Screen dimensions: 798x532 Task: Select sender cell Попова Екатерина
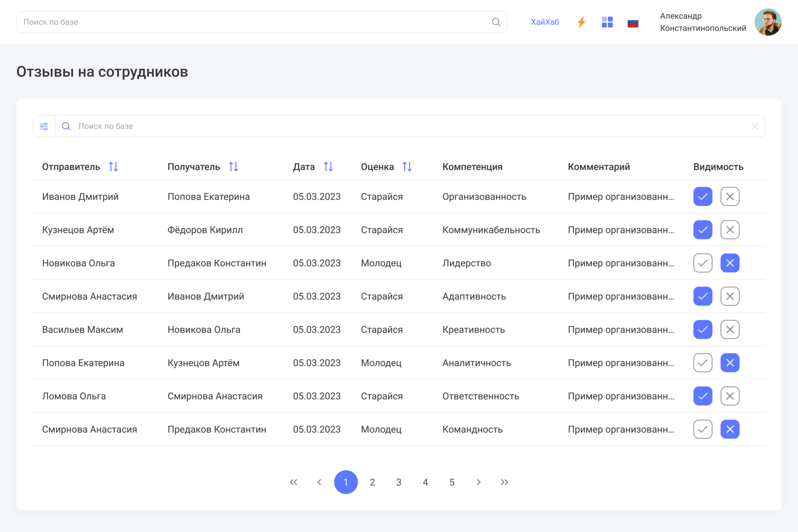[x=83, y=363]
